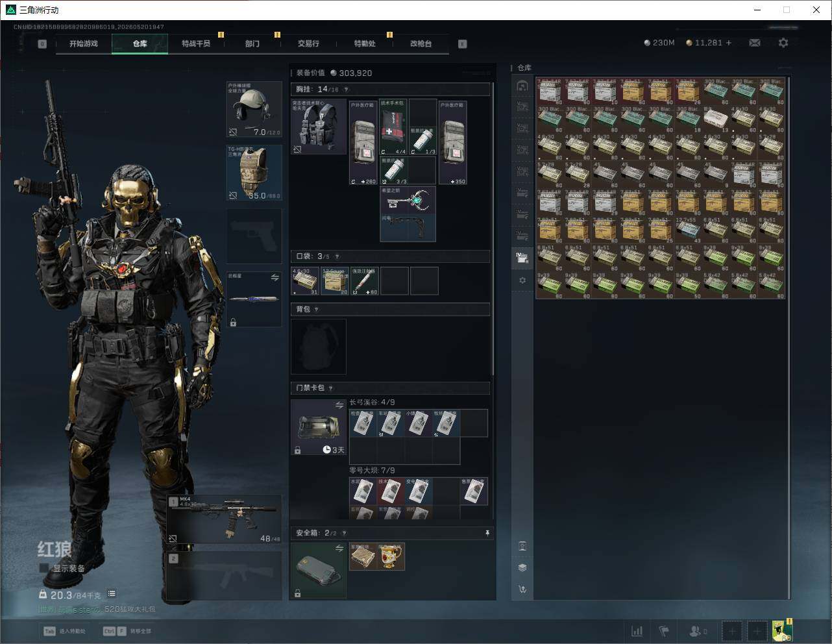Viewport: 832px width, 644px height.
Task: Switch to the 开始游戏 tab
Action: click(84, 43)
